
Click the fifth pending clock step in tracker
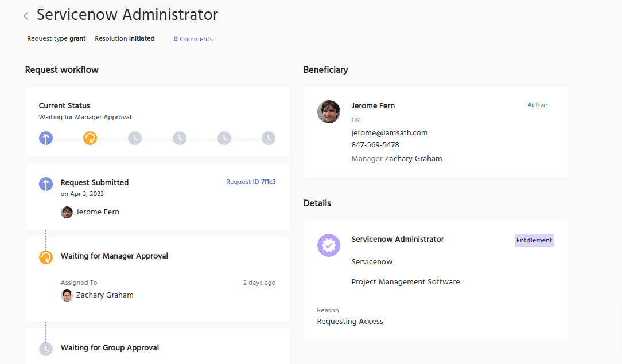point(224,138)
